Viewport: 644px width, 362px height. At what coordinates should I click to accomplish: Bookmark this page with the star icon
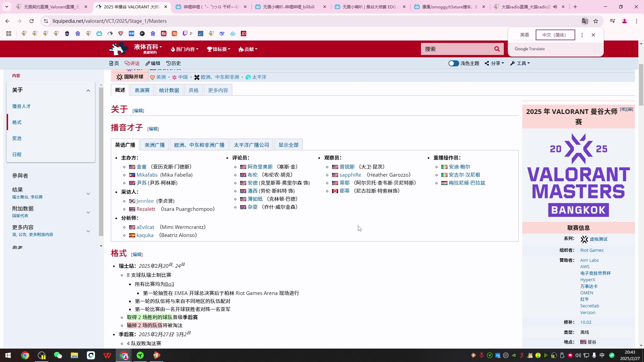(x=596, y=21)
